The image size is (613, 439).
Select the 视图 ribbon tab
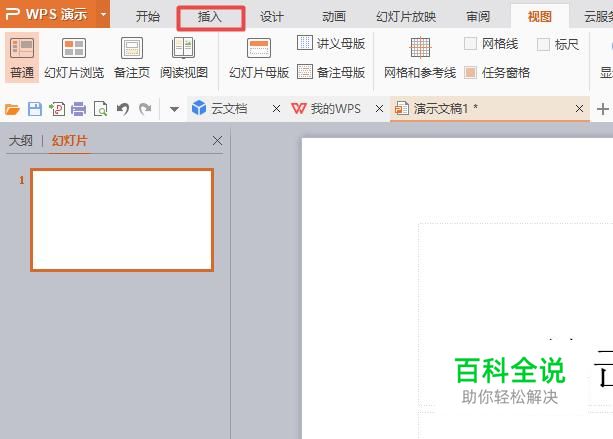(x=540, y=17)
